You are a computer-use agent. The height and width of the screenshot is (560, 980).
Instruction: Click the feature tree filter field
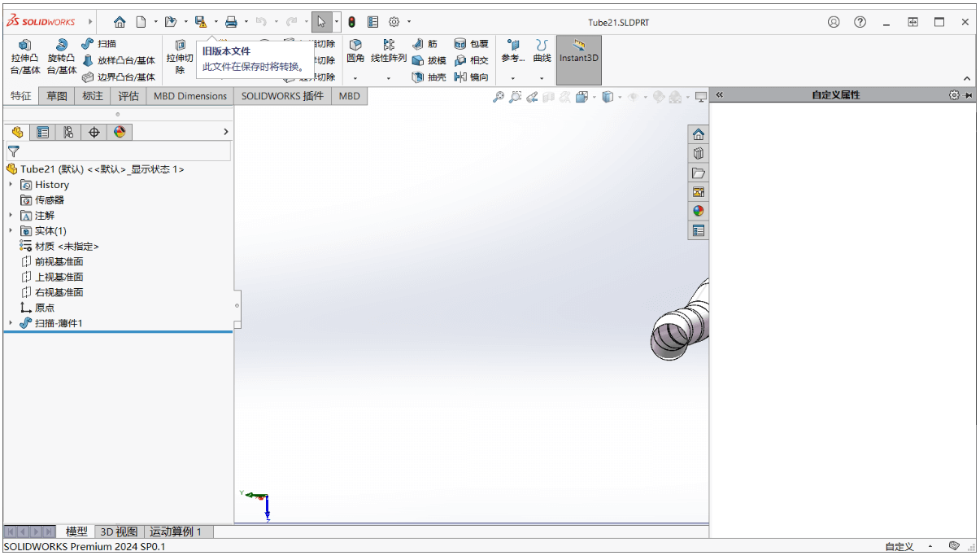114,151
